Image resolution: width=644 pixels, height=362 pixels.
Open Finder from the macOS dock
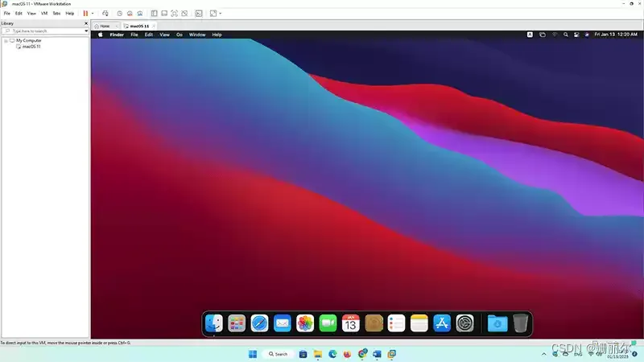point(214,323)
